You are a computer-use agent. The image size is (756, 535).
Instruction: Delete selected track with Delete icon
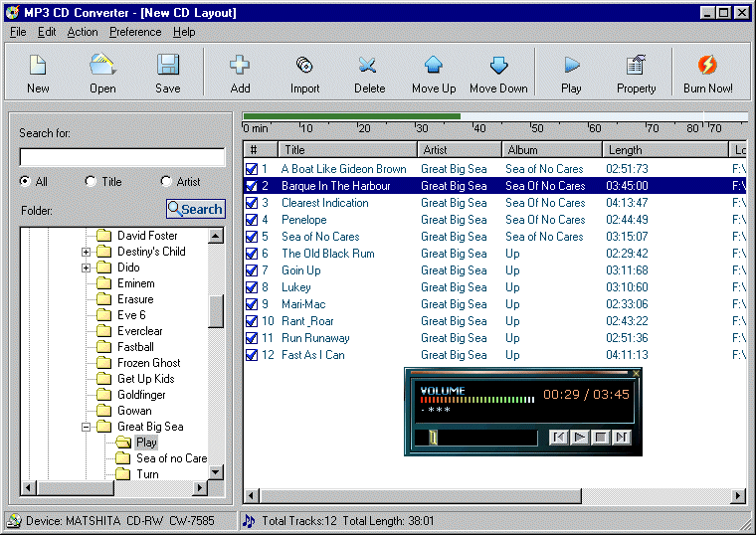click(369, 73)
